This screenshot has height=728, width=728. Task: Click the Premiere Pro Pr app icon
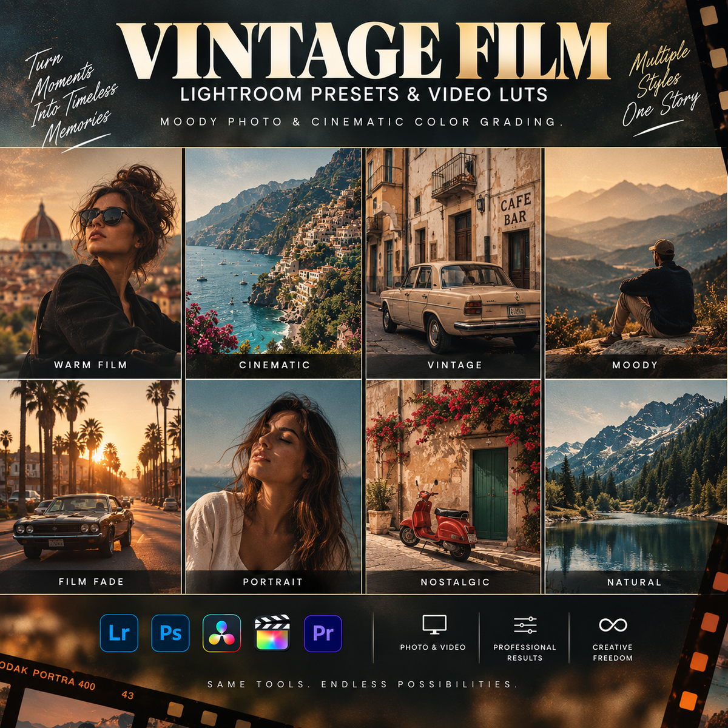click(323, 633)
